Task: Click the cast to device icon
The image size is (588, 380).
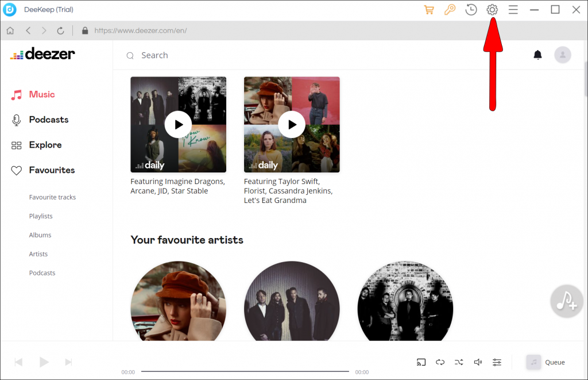Action: tap(421, 362)
